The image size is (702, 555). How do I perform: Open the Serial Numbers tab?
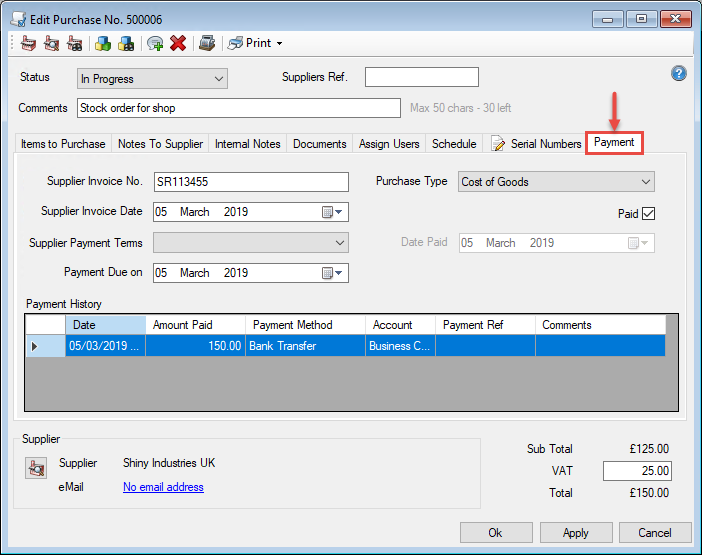pyautogui.click(x=537, y=144)
